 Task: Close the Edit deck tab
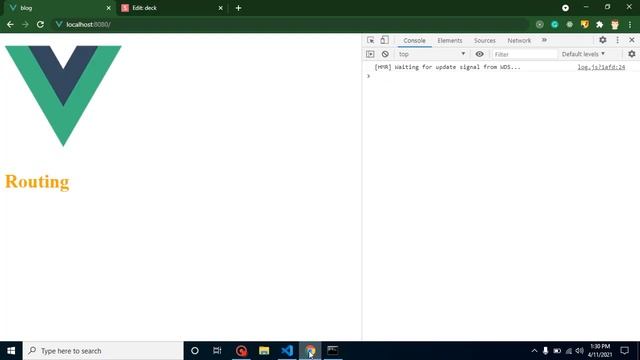220,8
